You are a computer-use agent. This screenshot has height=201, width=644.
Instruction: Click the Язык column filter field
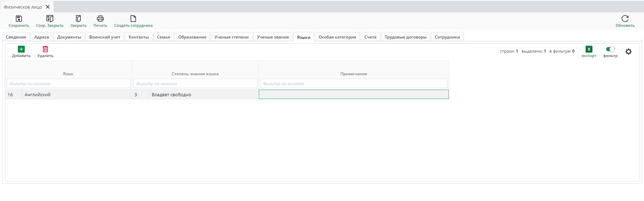pyautogui.click(x=68, y=83)
